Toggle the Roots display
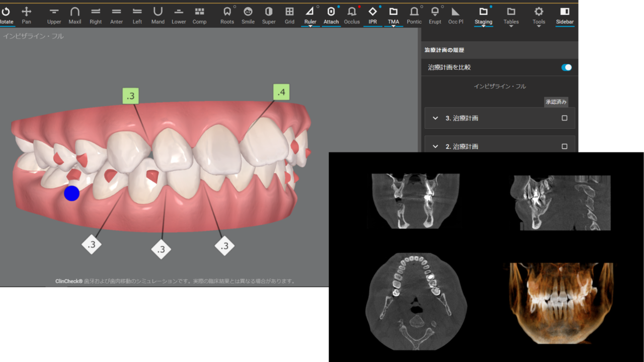 point(227,15)
